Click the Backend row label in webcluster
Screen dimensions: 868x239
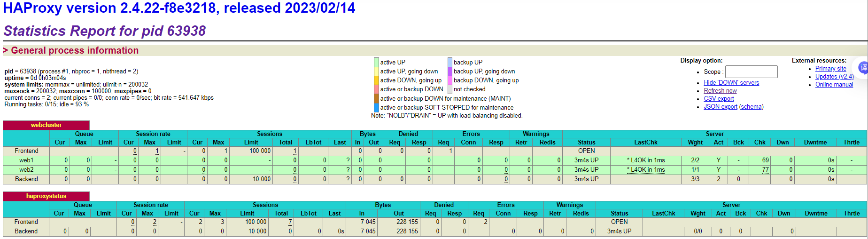pos(26,179)
